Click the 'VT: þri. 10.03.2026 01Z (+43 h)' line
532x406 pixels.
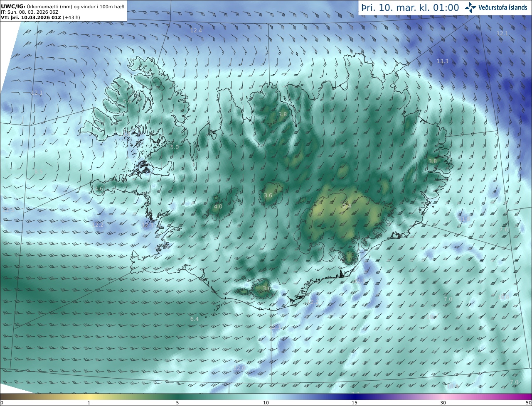40,17
